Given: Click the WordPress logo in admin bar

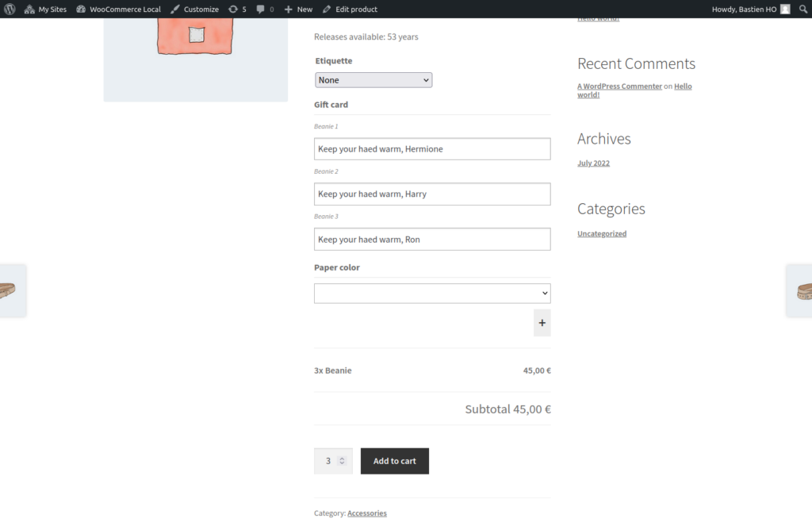Looking at the screenshot, I should [x=10, y=9].
